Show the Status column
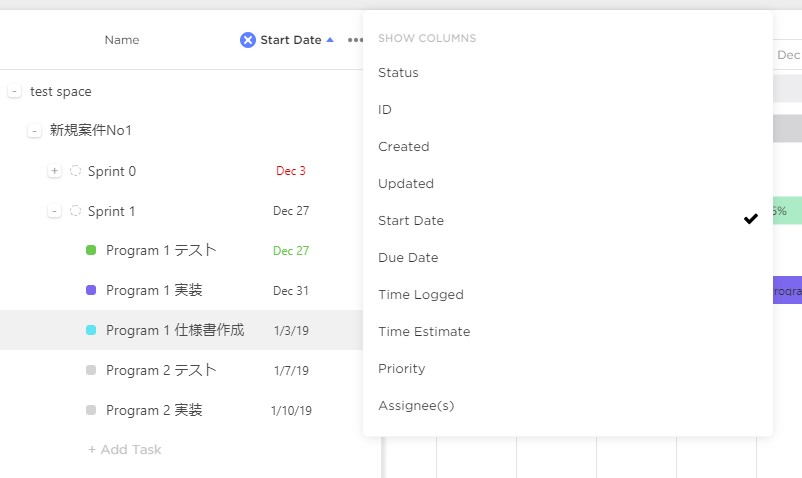802x478 pixels. point(568,73)
